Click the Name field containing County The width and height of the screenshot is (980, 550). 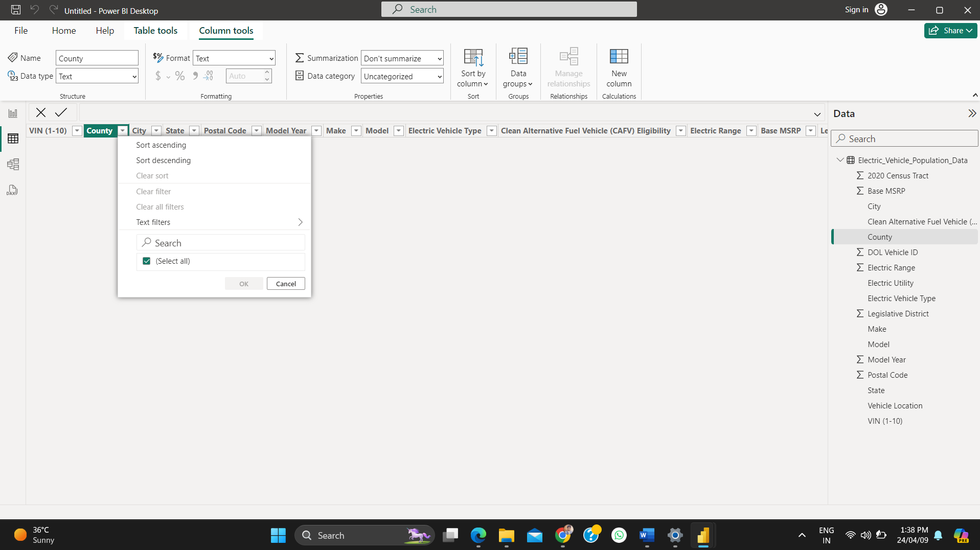(x=97, y=58)
